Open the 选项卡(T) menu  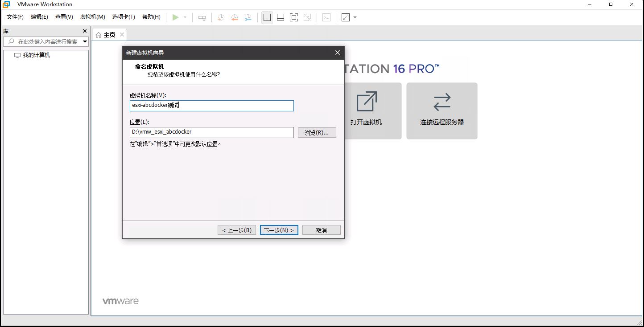(x=124, y=17)
